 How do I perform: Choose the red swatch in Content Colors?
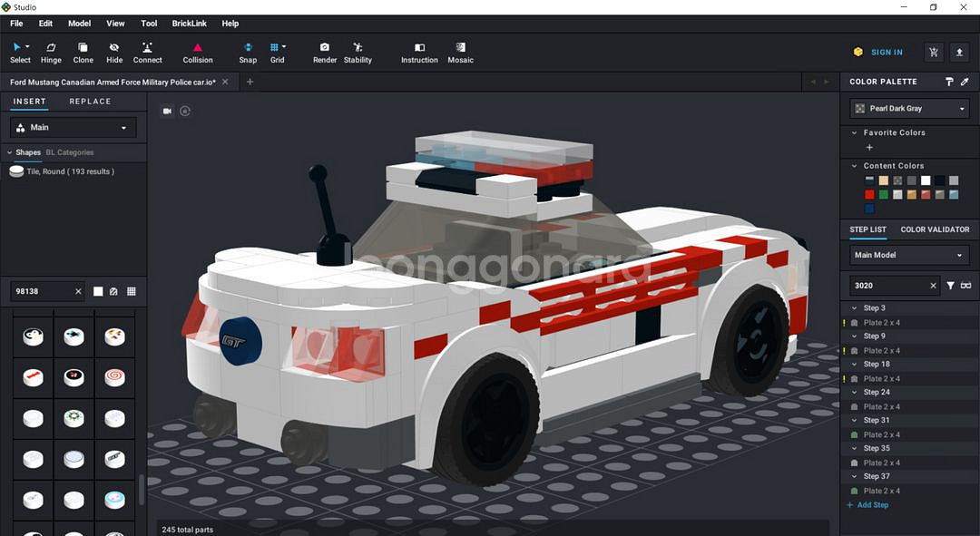869,194
